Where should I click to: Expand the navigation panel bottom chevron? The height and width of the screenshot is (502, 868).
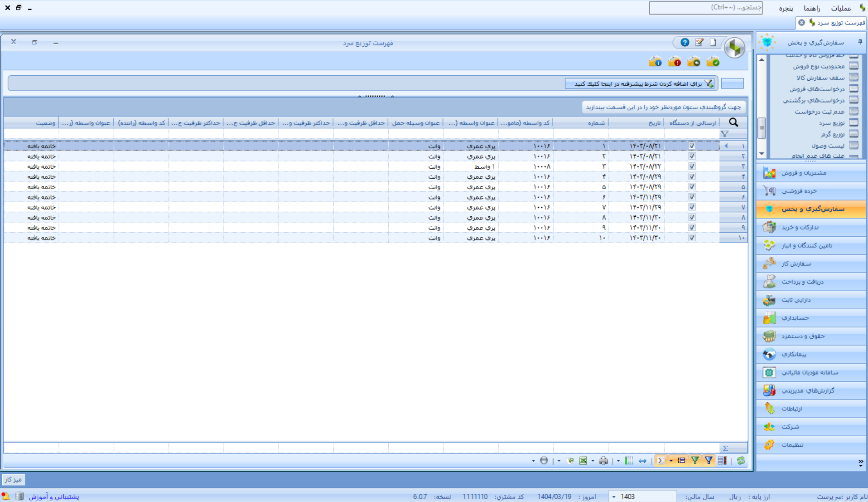[x=860, y=463]
